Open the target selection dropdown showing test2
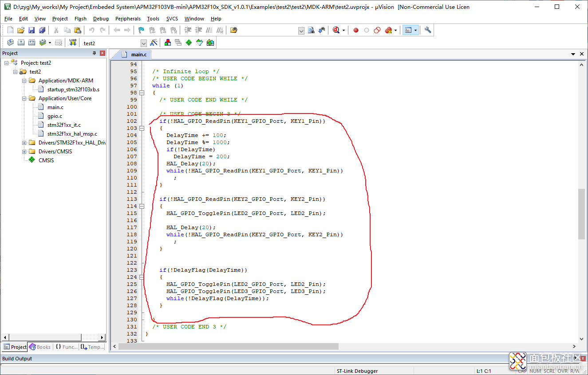588x375 pixels. tap(144, 43)
